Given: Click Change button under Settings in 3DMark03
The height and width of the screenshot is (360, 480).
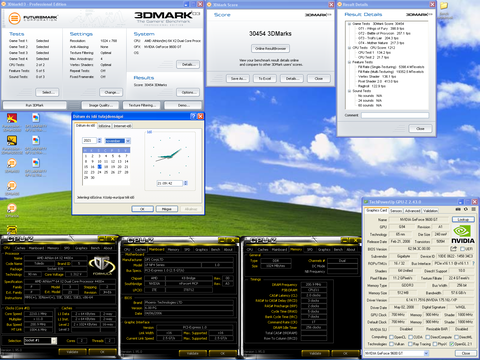Looking at the screenshot, I should pos(111,92).
